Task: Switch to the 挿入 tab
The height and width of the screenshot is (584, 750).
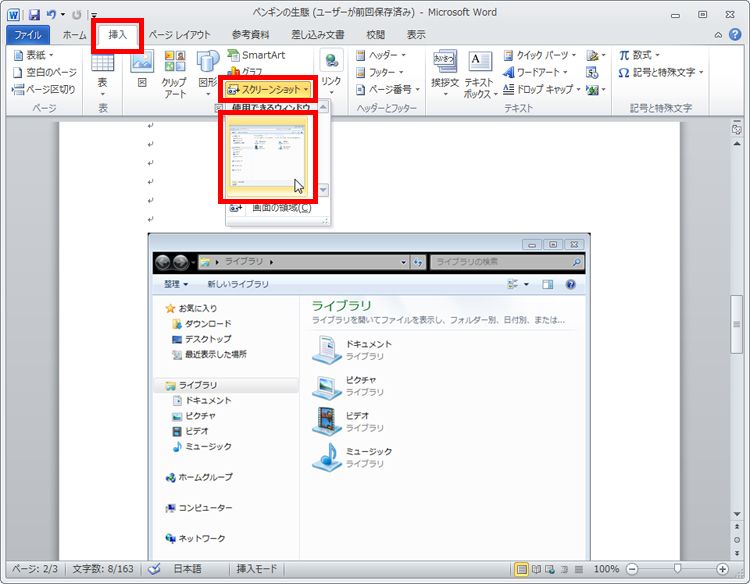Action: tap(117, 35)
